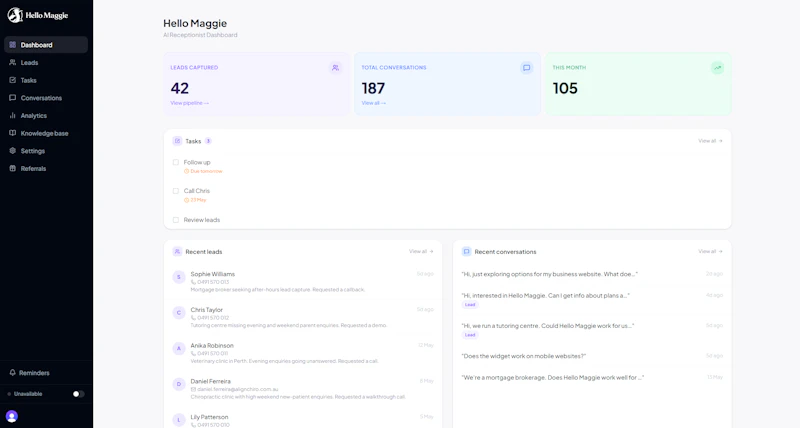
Task: Open Conversations in the sidebar
Action: (x=46, y=98)
